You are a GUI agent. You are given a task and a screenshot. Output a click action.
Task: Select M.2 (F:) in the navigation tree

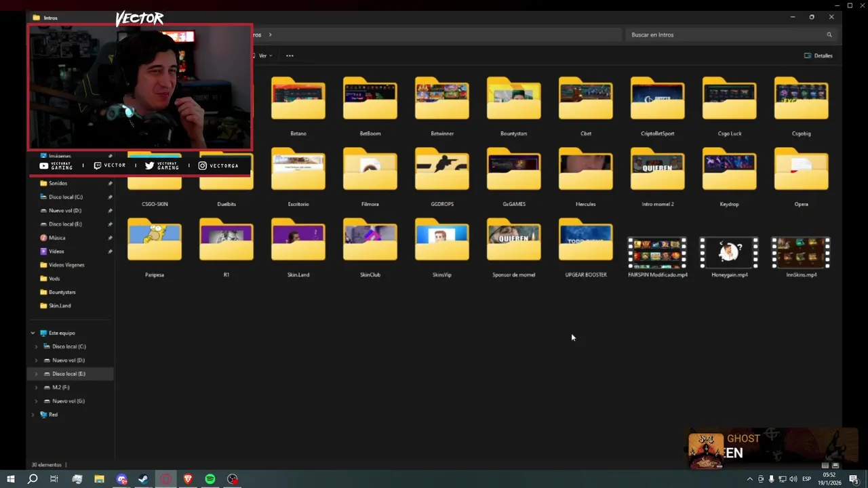[x=60, y=387]
